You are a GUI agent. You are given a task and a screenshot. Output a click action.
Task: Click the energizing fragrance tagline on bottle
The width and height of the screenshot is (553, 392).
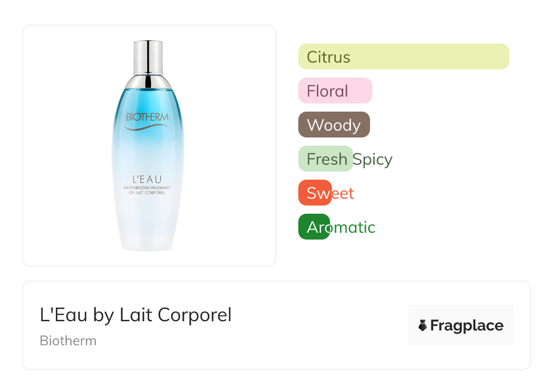point(147,190)
